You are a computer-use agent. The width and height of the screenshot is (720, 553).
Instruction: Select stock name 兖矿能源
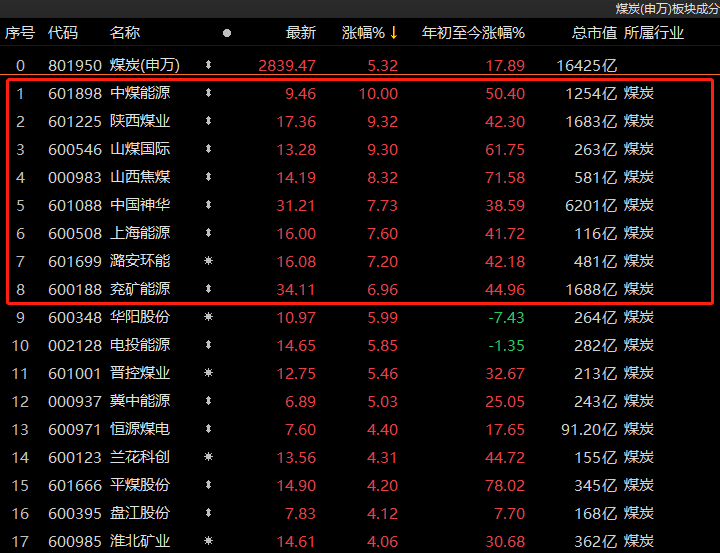pyautogui.click(x=140, y=289)
